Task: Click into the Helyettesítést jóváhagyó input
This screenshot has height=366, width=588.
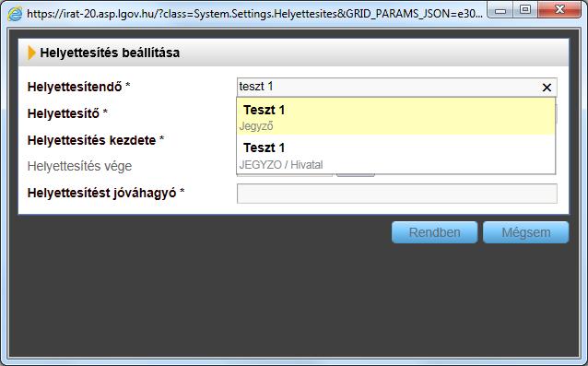Action: click(x=396, y=194)
